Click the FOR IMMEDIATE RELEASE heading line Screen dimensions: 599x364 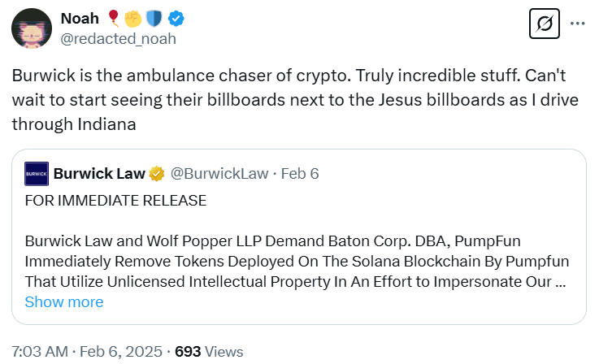tap(115, 200)
